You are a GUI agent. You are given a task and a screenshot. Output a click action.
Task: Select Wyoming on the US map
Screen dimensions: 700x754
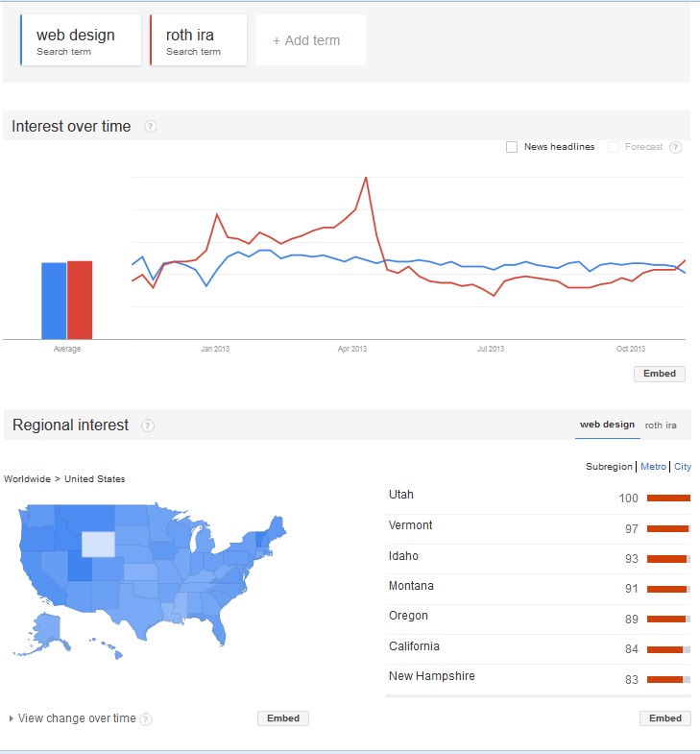(x=99, y=544)
